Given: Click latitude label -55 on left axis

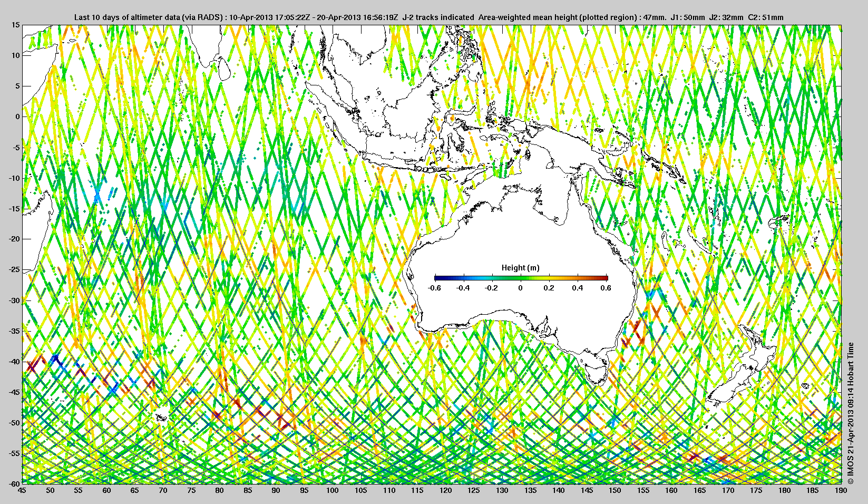Looking at the screenshot, I should [x=14, y=453].
